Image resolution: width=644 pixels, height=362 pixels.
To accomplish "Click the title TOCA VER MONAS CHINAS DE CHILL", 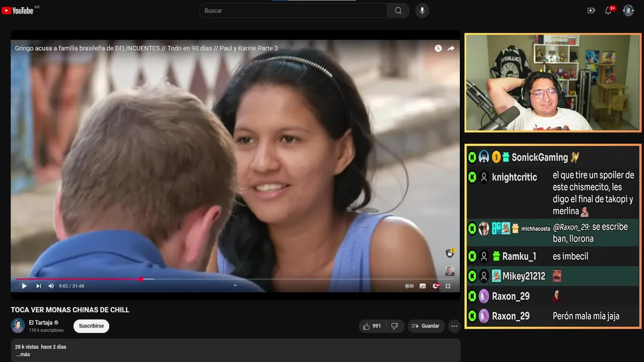I will coord(70,310).
